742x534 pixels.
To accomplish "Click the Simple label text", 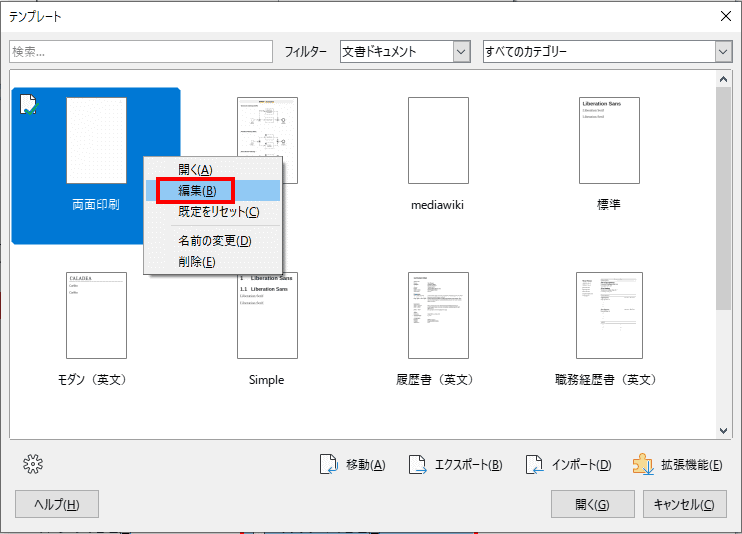I will 266,380.
